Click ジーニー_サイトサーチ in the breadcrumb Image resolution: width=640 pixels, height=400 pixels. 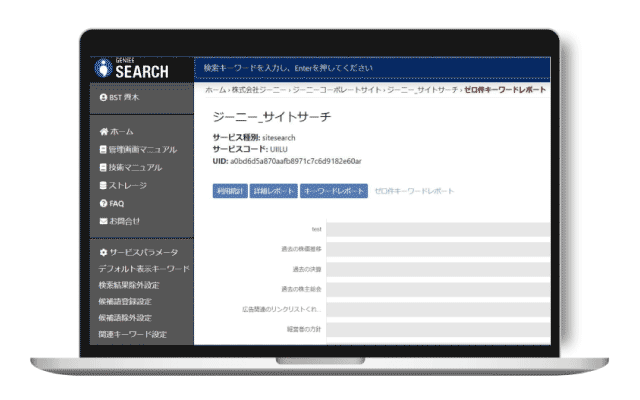422,90
